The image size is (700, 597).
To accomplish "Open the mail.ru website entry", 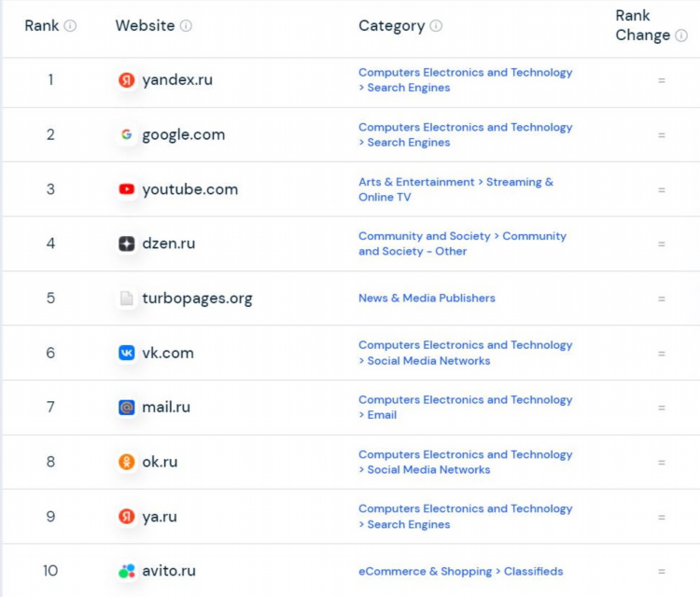I will click(x=166, y=407).
